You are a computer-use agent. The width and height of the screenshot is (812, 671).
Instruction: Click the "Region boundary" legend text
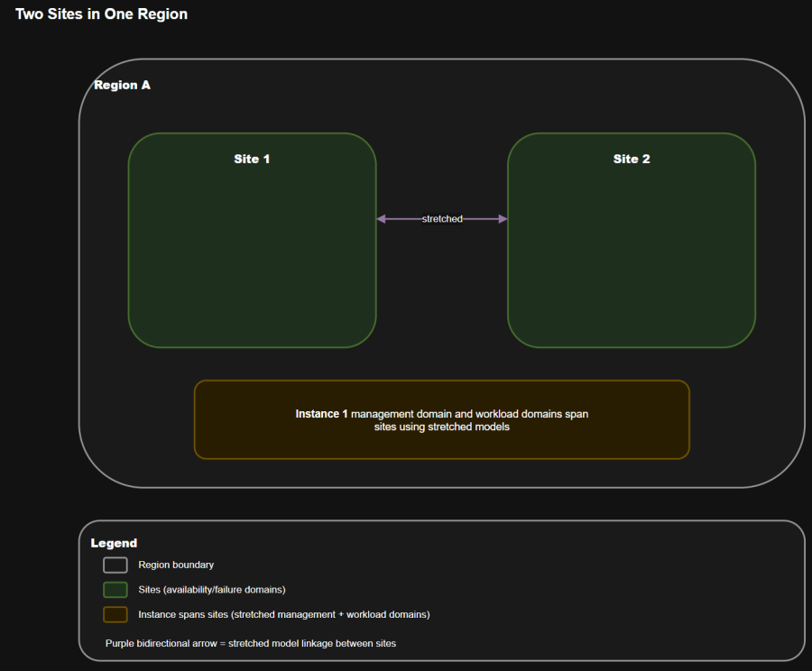[176, 565]
